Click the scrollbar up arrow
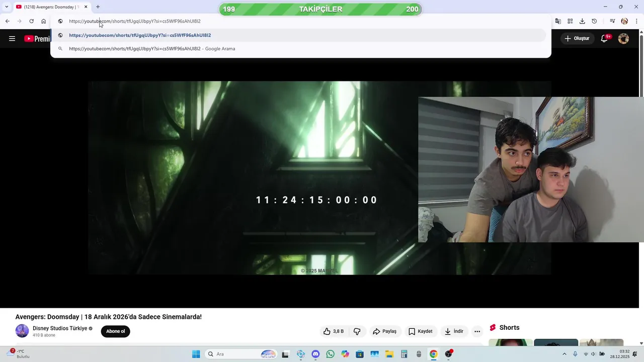644x362 pixels. pyautogui.click(x=641, y=32)
